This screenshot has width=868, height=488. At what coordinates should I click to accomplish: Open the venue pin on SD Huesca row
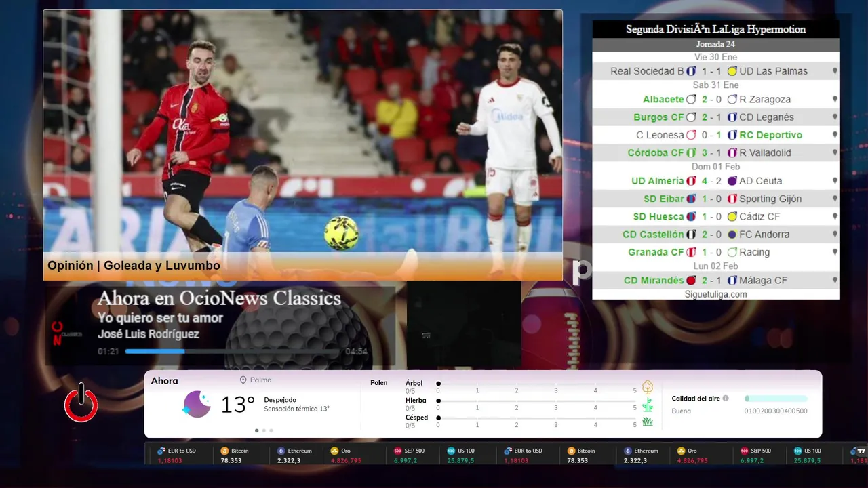(x=835, y=216)
